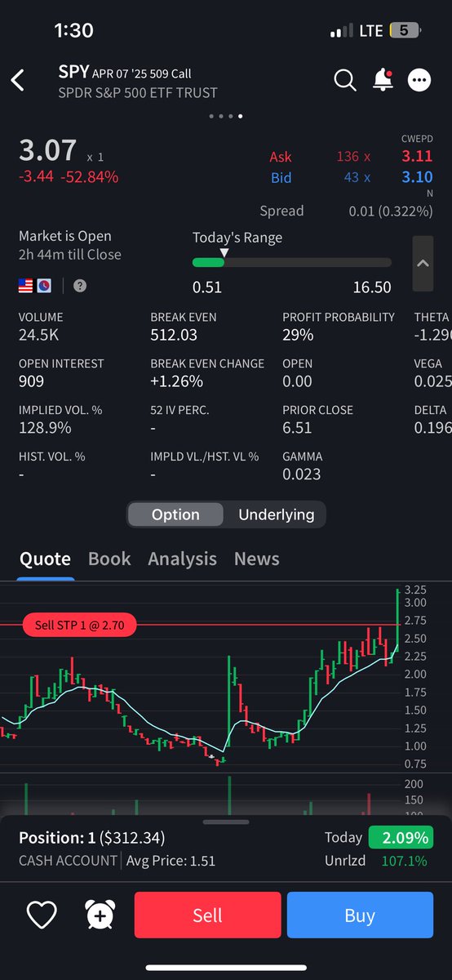Go back using the back arrow
This screenshot has height=980, width=452.
[x=18, y=80]
